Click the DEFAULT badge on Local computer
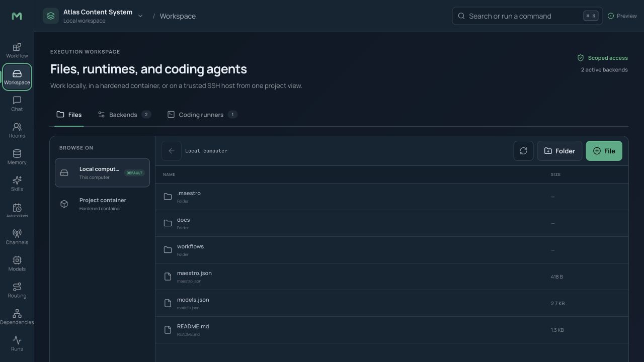644x362 pixels. tap(134, 173)
